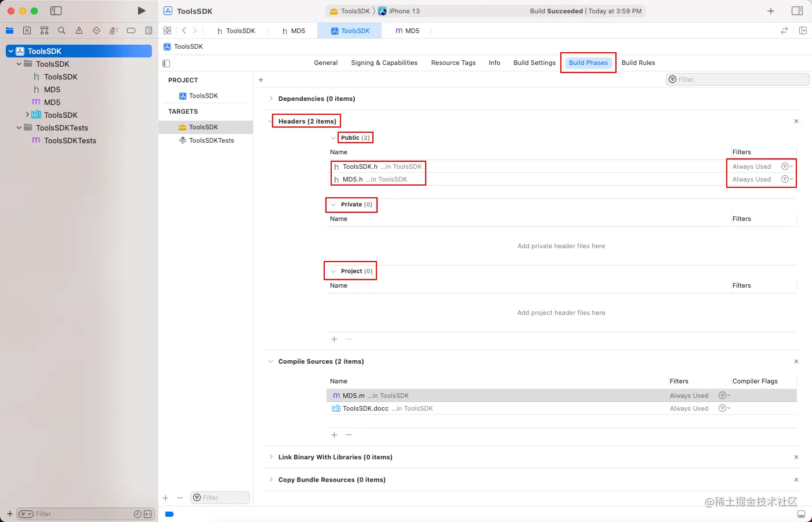The height and width of the screenshot is (522, 812).
Task: Toggle source-control status filter in navigator
Action: [147, 514]
